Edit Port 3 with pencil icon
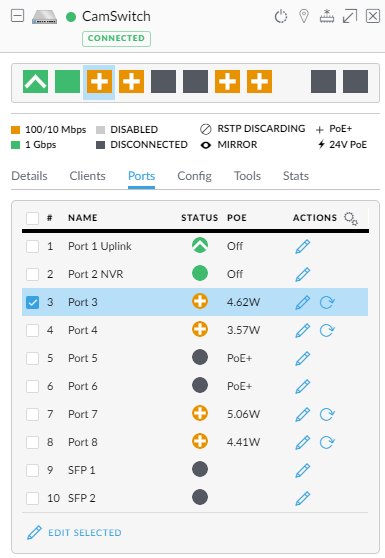The image size is (385, 558). [x=302, y=302]
